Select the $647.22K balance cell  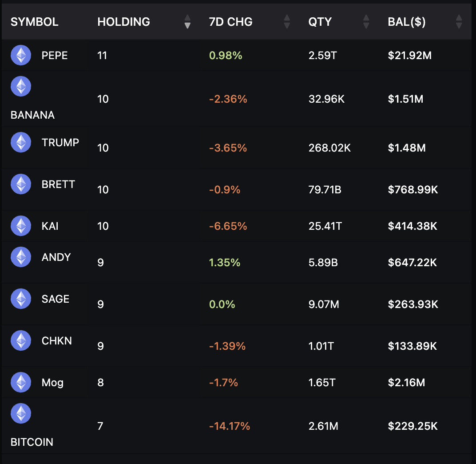413,263
